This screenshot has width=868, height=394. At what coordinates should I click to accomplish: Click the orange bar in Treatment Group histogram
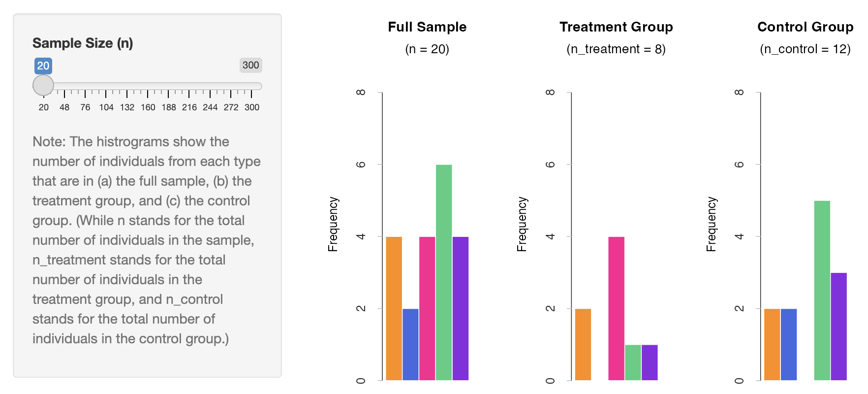pos(583,344)
